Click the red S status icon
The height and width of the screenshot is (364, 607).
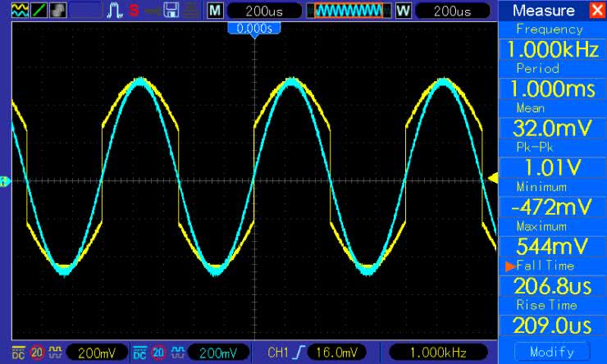[x=133, y=11]
